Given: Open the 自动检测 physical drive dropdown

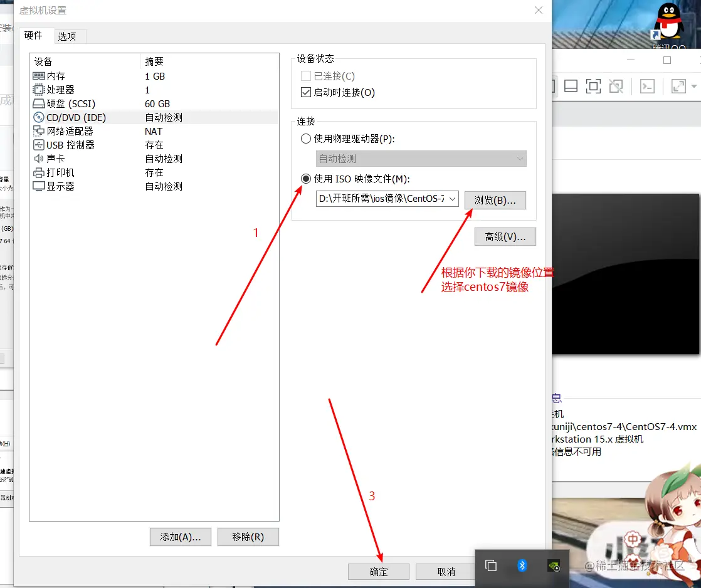Looking at the screenshot, I should (x=421, y=159).
